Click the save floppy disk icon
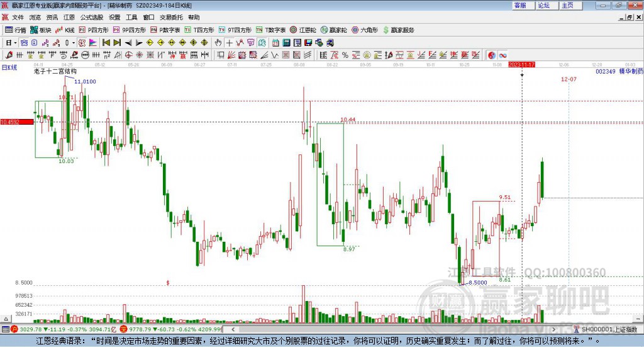Image resolution: width=644 pixels, height=347 pixels. 308,43
